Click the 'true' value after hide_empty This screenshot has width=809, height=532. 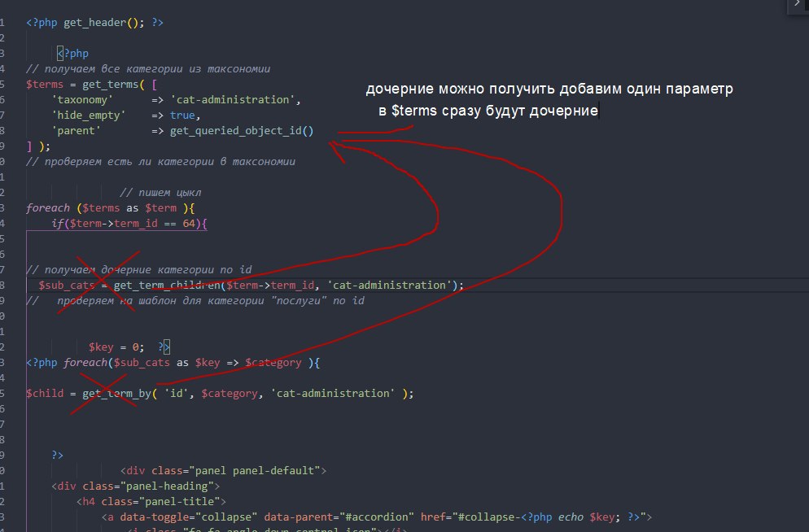tap(182, 115)
